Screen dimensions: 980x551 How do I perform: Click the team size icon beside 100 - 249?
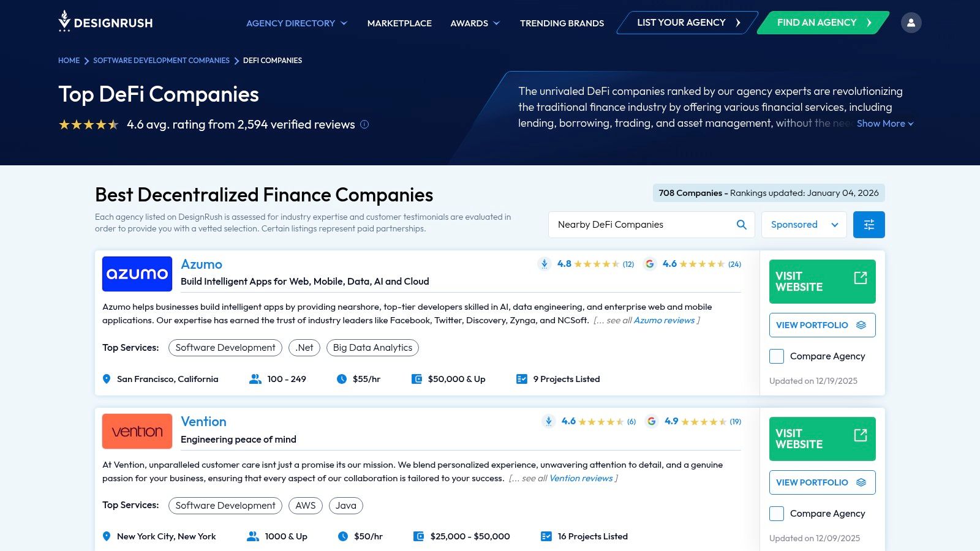coord(255,379)
